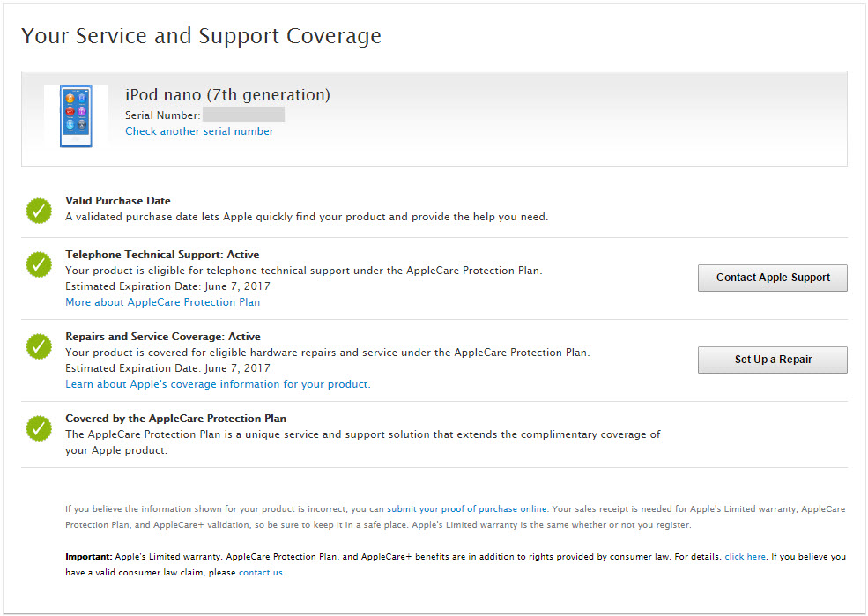Click the blue iPod nano product image
Viewport: 868px width, 616px height.
click(75, 116)
